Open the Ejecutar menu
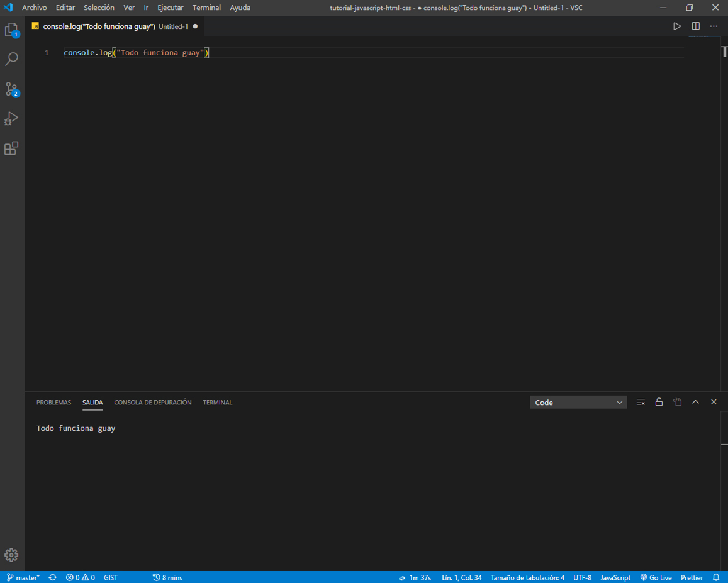 (171, 8)
